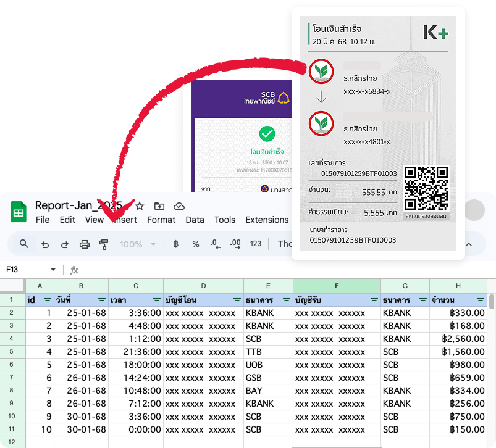
Task: Select the cell containing ฿980.00
Action: click(x=458, y=365)
